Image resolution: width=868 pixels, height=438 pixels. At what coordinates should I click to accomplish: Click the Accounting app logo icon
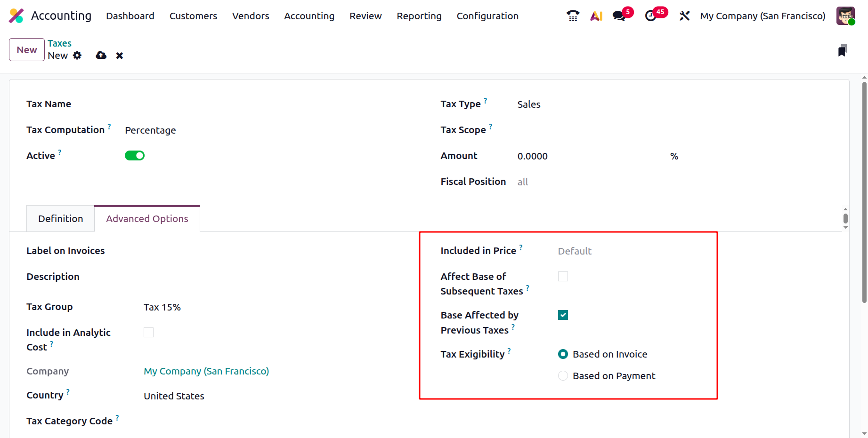16,16
